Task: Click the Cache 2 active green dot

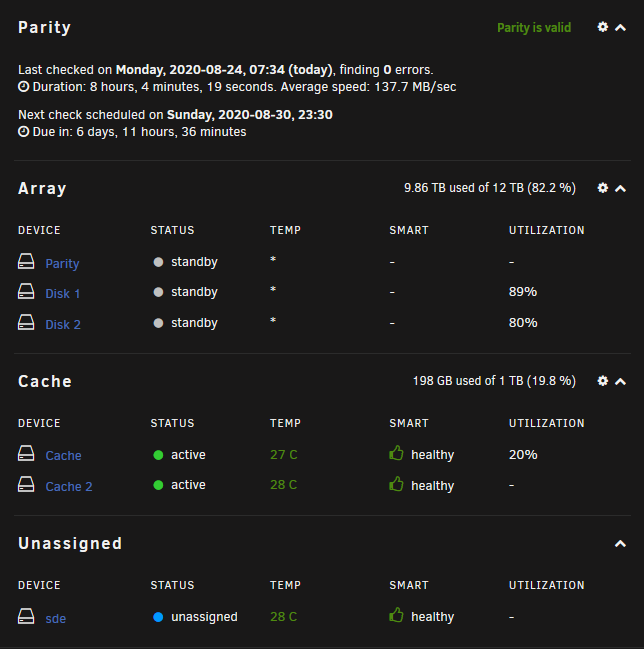Action: (158, 485)
